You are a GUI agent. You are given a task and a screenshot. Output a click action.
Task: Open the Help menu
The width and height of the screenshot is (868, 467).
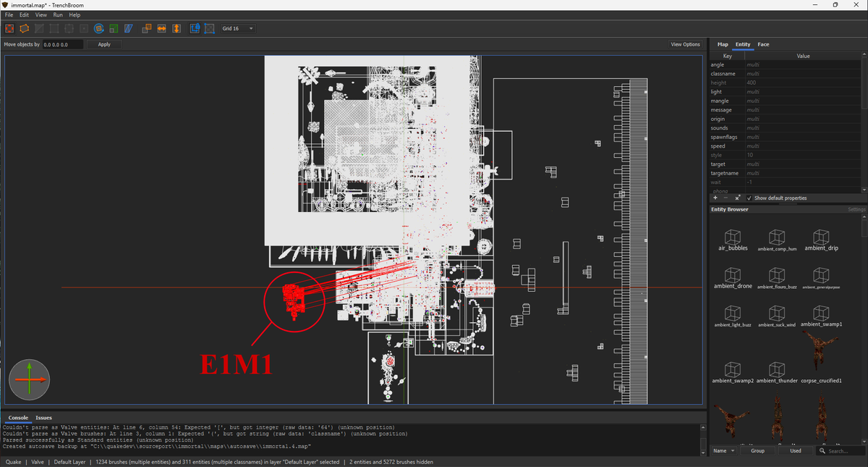pyautogui.click(x=75, y=14)
